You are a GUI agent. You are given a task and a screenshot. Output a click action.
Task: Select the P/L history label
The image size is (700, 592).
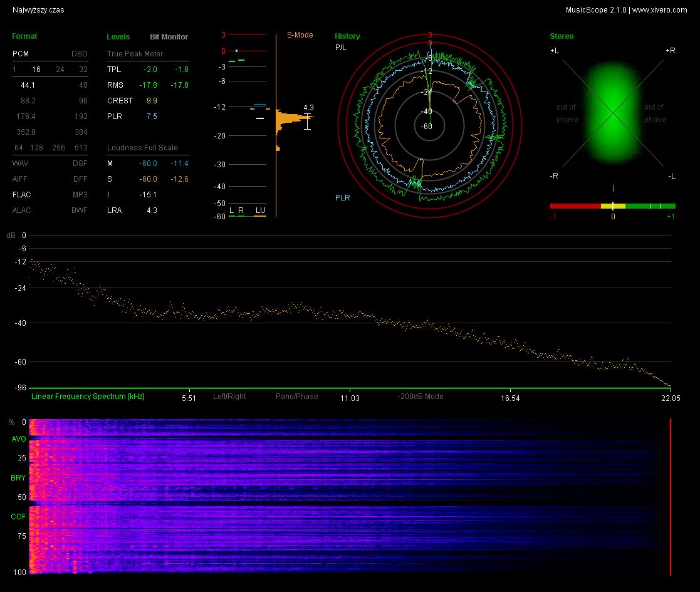coord(341,47)
